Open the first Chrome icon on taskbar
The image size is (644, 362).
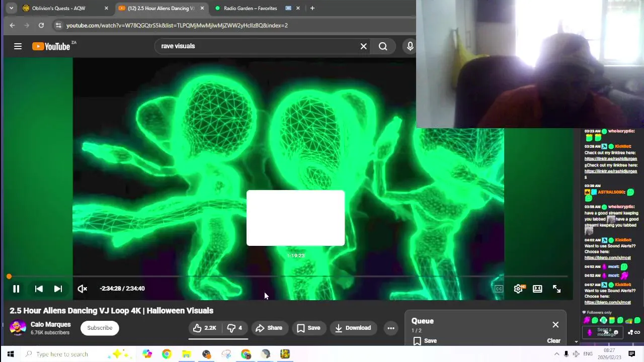(167, 354)
